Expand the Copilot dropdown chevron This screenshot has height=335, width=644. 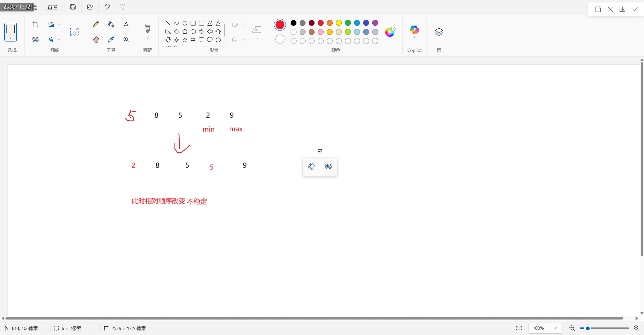(x=414, y=37)
